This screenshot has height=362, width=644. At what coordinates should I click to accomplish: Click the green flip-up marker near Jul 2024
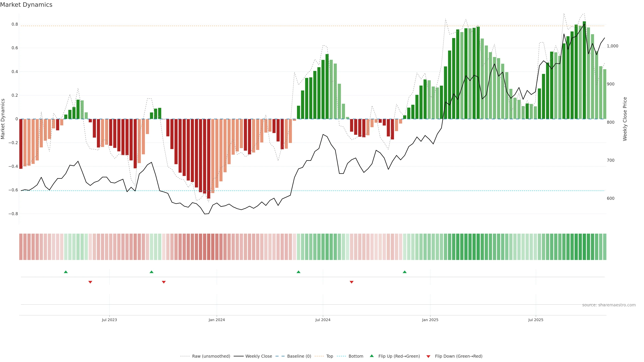(x=298, y=272)
